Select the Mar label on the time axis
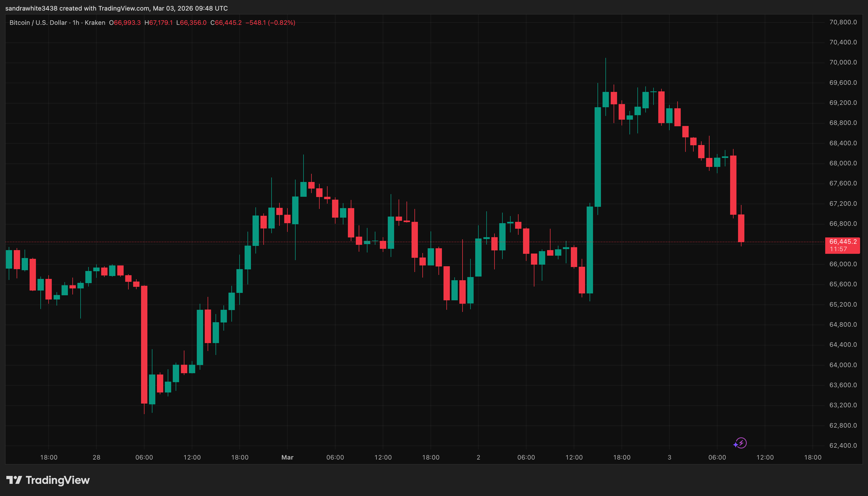 pyautogui.click(x=287, y=457)
